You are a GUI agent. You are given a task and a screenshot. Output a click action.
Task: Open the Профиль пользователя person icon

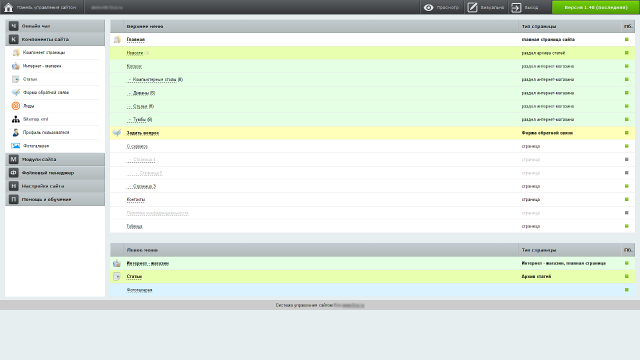pos(16,132)
